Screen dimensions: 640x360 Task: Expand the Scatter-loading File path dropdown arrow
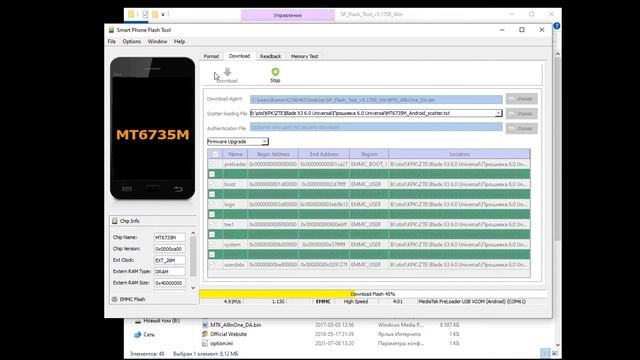pos(498,113)
